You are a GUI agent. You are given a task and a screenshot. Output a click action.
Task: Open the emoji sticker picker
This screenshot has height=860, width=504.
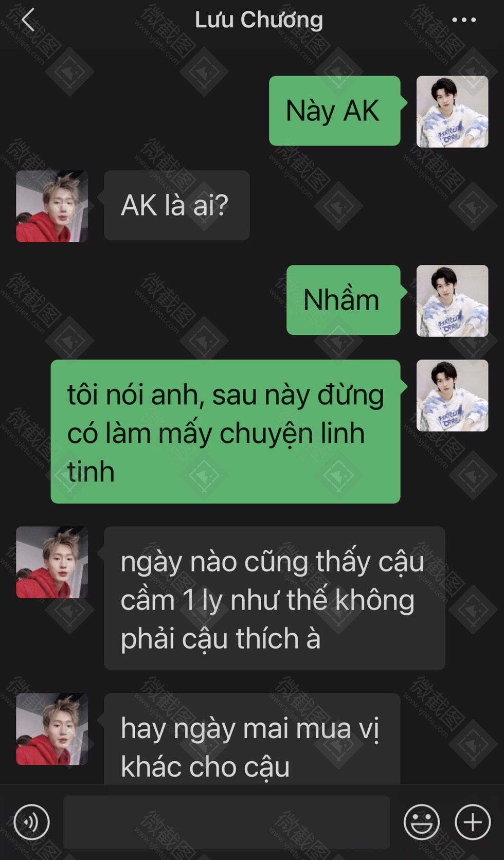[422, 821]
